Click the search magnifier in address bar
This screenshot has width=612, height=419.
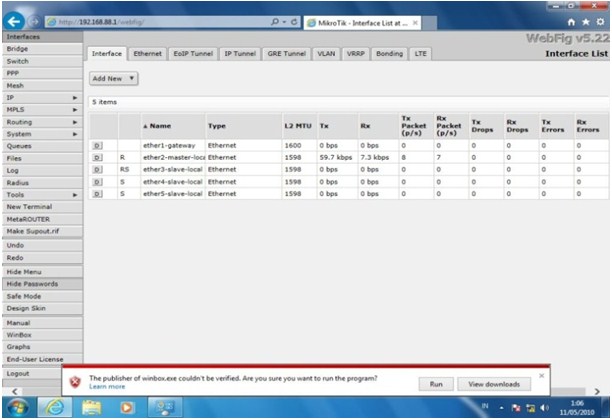[275, 22]
